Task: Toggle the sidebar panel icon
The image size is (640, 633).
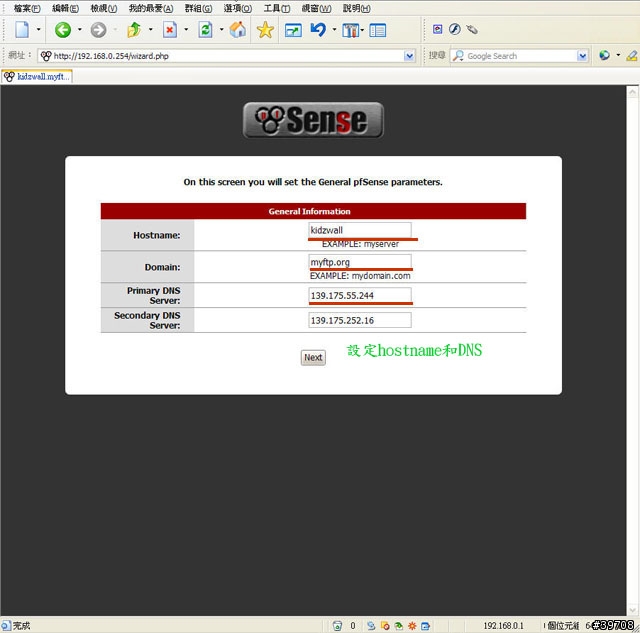Action: pyautogui.click(x=378, y=30)
